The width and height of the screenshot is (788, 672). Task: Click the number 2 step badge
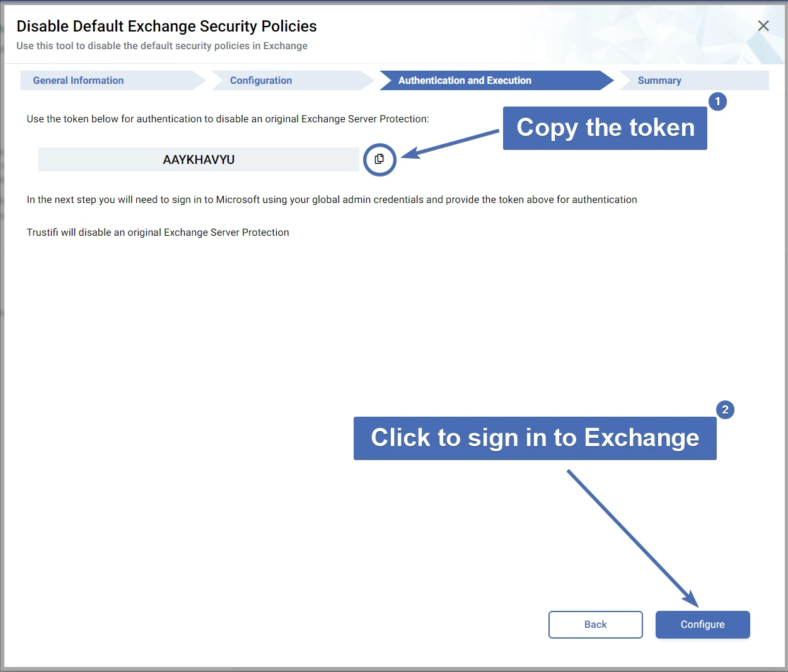coord(725,410)
